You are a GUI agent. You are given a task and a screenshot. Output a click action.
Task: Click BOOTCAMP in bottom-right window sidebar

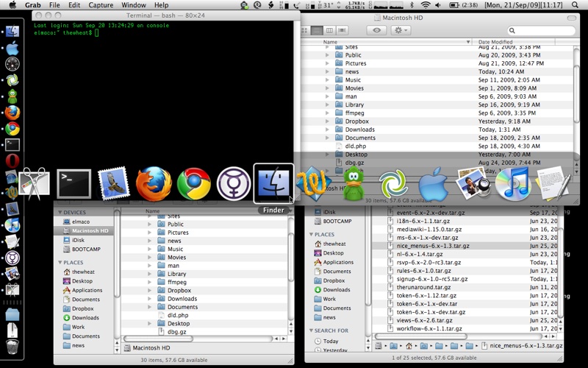(x=337, y=221)
